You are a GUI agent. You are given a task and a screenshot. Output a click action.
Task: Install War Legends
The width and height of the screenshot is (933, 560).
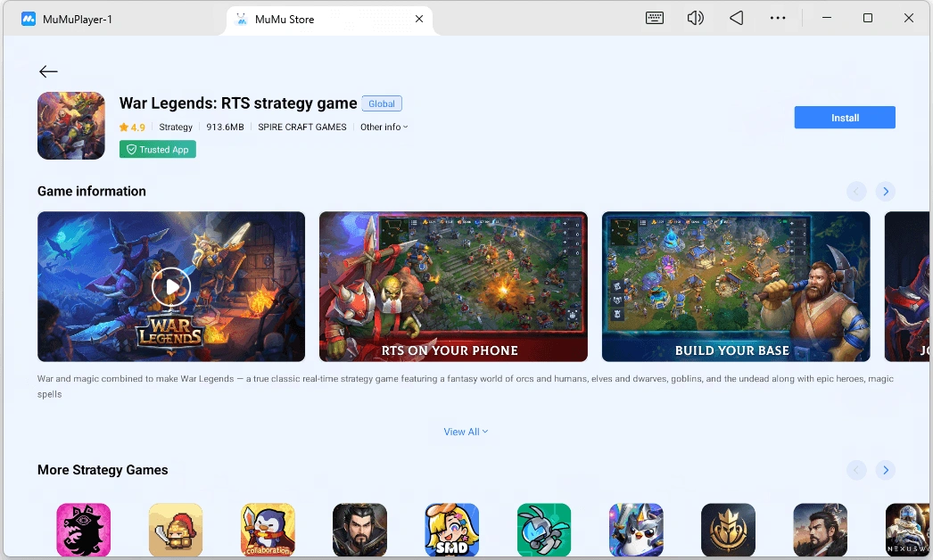(x=845, y=117)
